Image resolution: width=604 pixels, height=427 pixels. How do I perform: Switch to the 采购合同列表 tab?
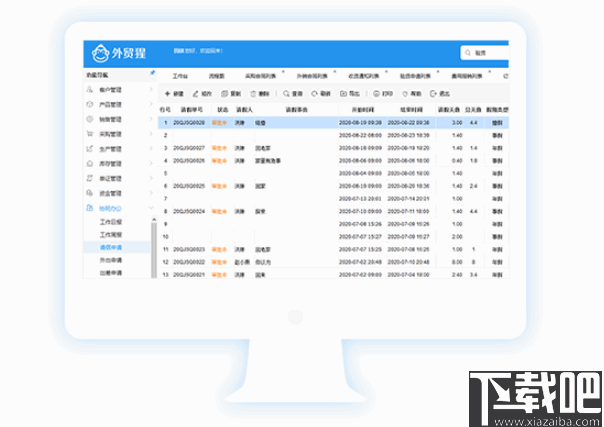(260, 76)
